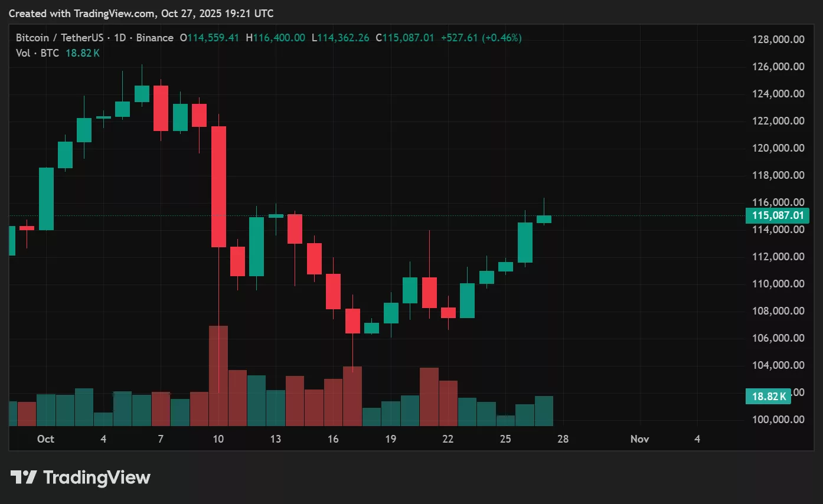Screen dimensions: 823x504
Task: Click the TradingView logo at bottom left
Action: pos(22,477)
